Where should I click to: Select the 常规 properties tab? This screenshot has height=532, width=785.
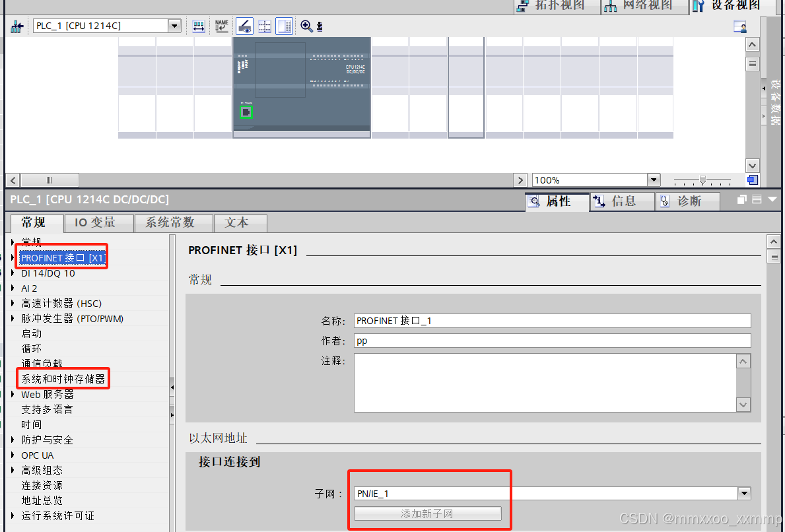36,222
